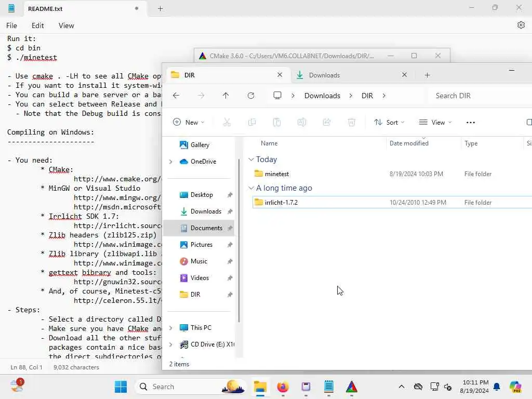
Task: Open Firefox from the taskbar
Action: (283, 387)
